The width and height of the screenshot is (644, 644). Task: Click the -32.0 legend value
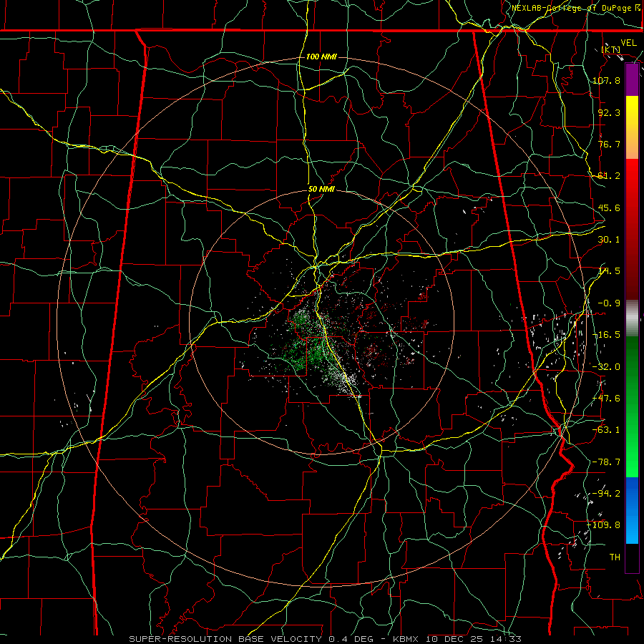point(607,367)
